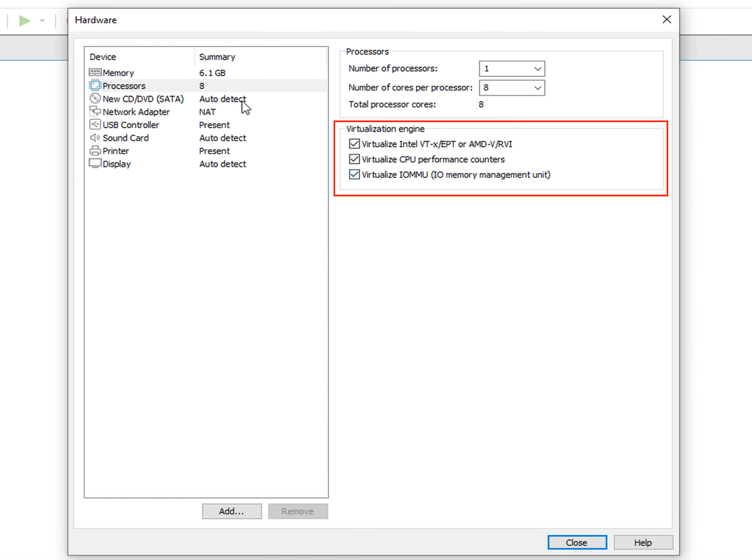Click the Network Adapter icon
752x560 pixels.
point(95,111)
